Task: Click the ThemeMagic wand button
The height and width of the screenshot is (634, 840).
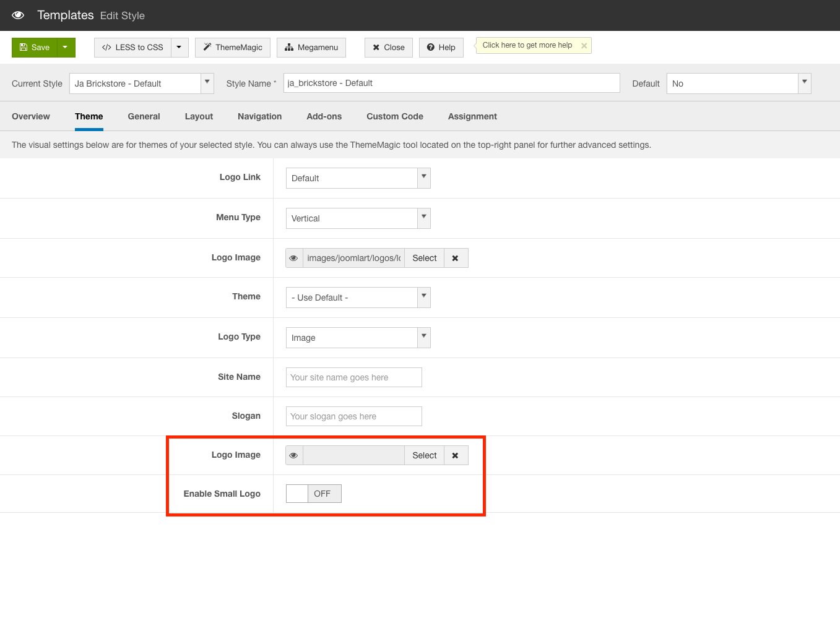Action: click(x=232, y=48)
